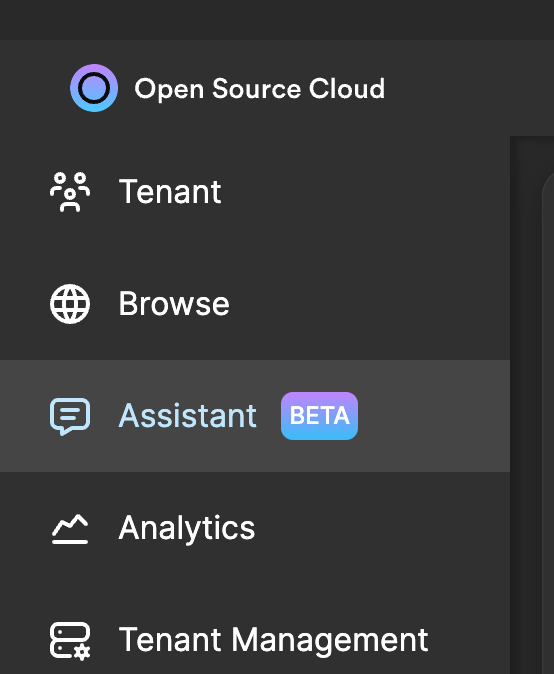Click the BETA badge beside Assistant
The width and height of the screenshot is (554, 674).
[319, 416]
